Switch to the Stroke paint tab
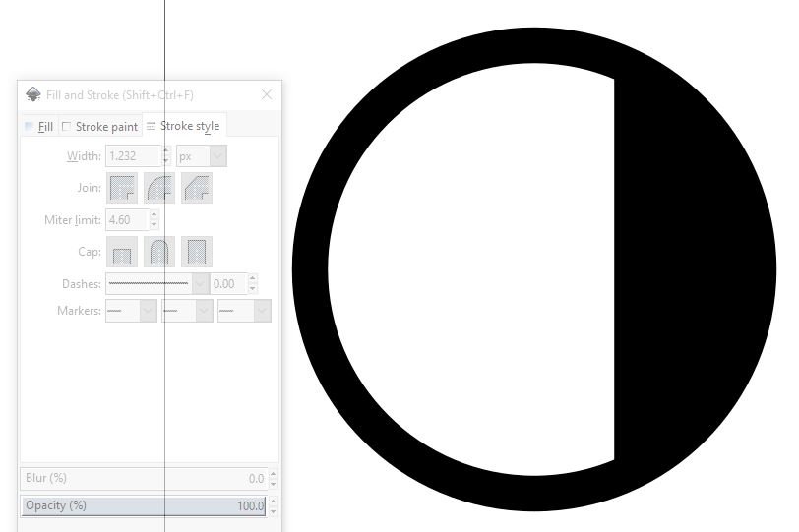 click(99, 127)
